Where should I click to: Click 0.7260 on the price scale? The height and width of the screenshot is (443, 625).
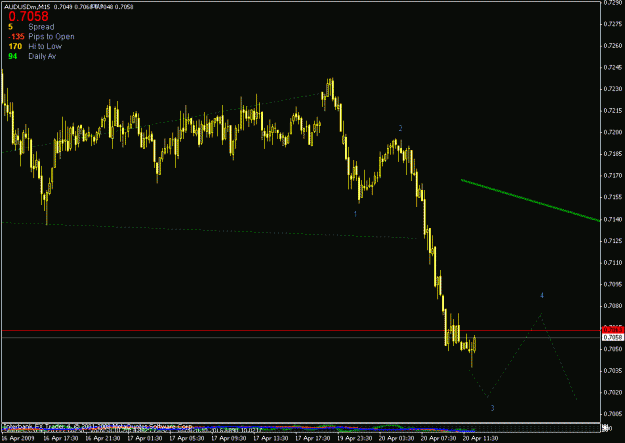point(613,45)
